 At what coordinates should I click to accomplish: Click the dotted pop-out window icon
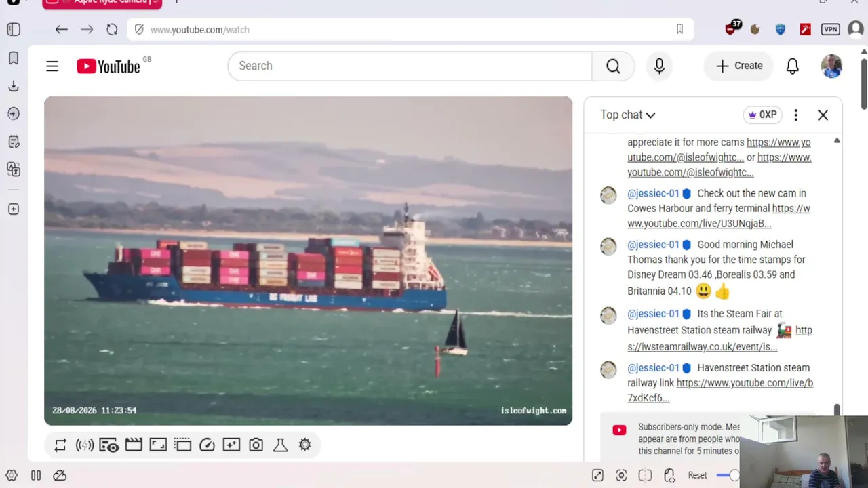182,445
